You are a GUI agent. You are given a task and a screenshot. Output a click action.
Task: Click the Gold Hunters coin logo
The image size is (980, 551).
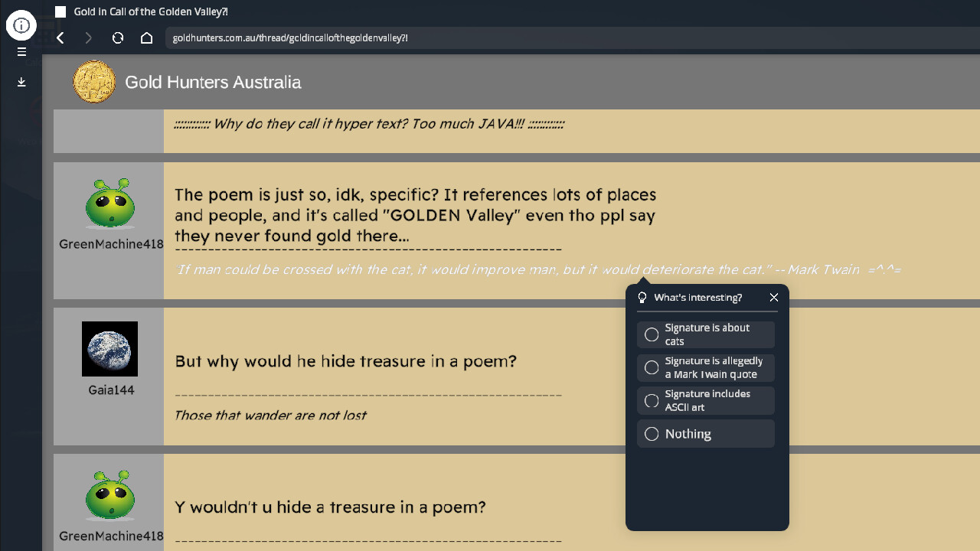[x=94, y=82]
